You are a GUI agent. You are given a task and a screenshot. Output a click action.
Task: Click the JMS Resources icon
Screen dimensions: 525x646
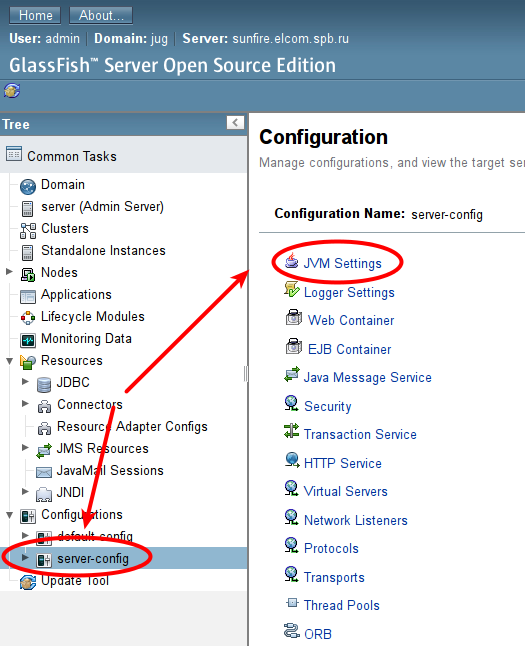tap(44, 450)
